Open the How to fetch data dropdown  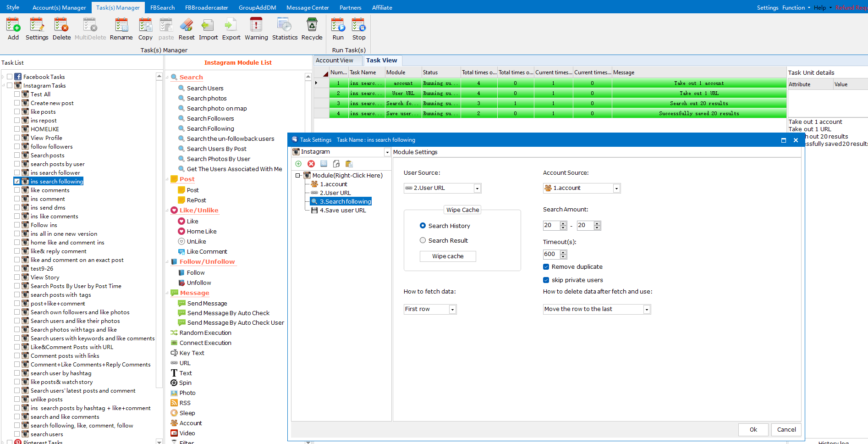tap(452, 309)
